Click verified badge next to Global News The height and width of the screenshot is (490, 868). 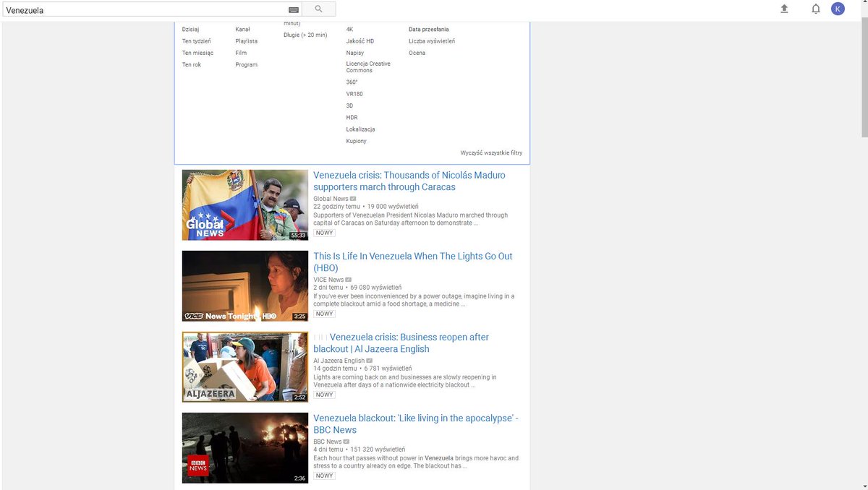pos(353,199)
